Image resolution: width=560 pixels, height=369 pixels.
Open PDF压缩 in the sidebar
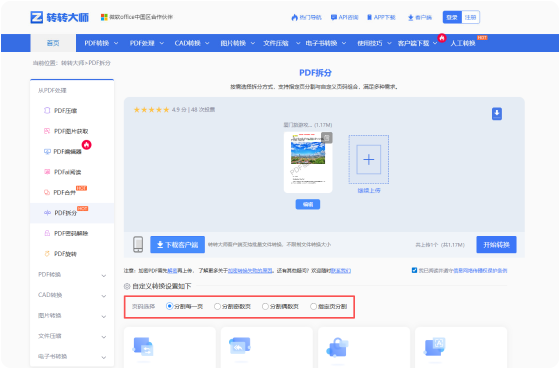pos(65,111)
